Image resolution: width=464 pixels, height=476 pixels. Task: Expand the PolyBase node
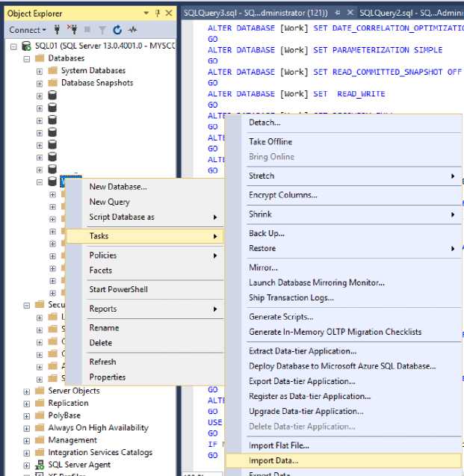pyautogui.click(x=27, y=416)
